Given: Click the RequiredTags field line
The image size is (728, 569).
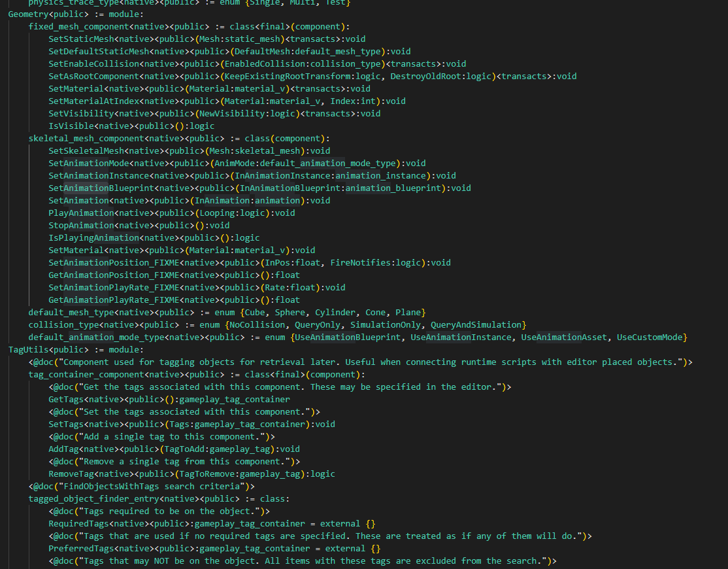Looking at the screenshot, I should [212, 523].
